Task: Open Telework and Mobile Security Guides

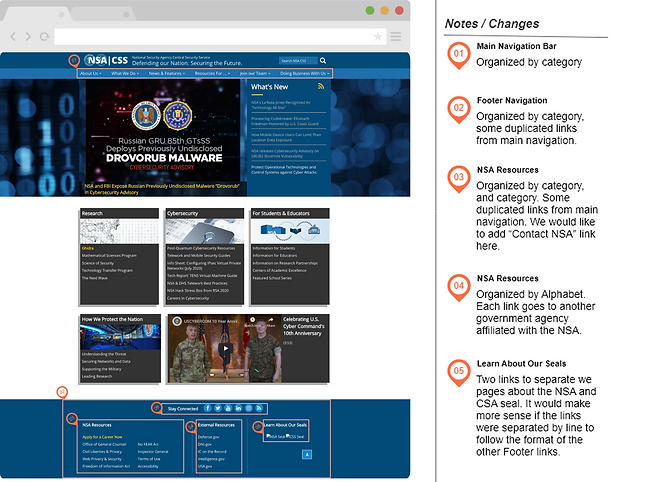Action: click(199, 256)
